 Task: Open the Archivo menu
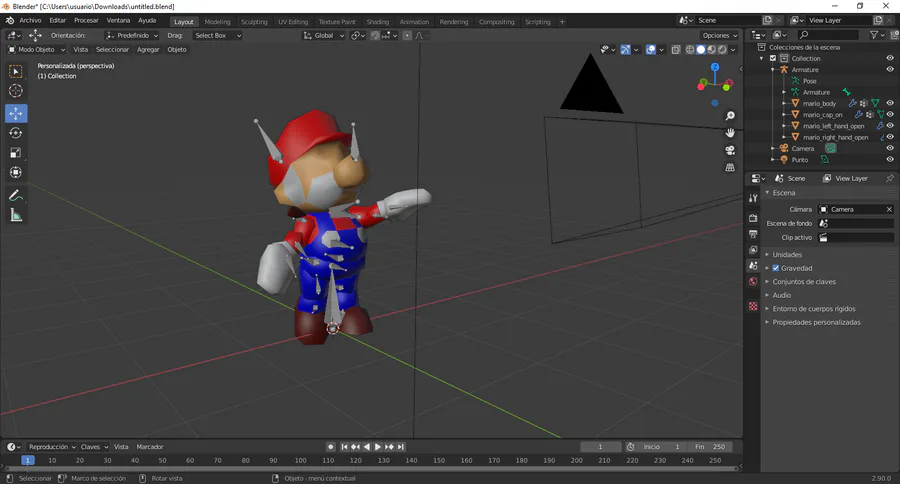point(30,21)
